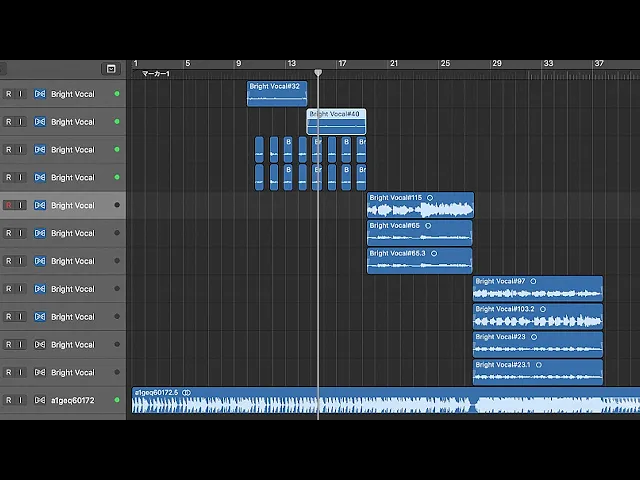Viewport: 640px width, 480px height.
Task: Click the track icon in the Bright Vocal#32 row
Action: tap(40, 94)
